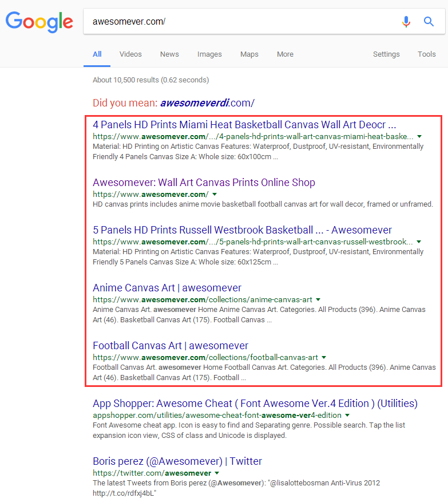Expand dropdown arrow beside Miami Heat result URL
This screenshot has height=502, width=448.
pyautogui.click(x=419, y=137)
